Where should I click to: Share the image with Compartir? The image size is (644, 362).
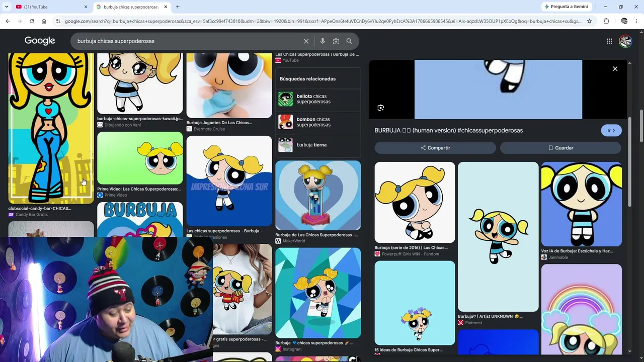point(435,148)
